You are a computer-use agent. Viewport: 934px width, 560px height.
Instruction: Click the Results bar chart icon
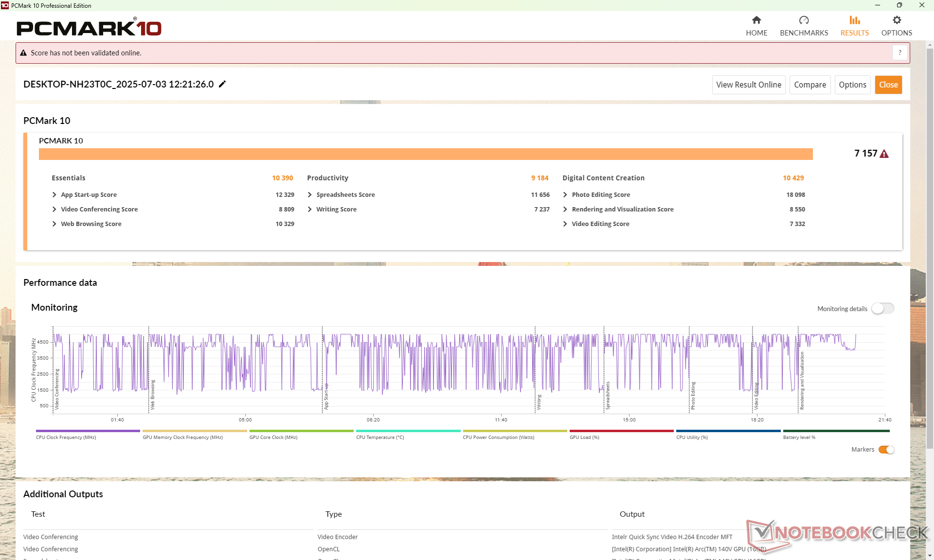click(x=854, y=20)
